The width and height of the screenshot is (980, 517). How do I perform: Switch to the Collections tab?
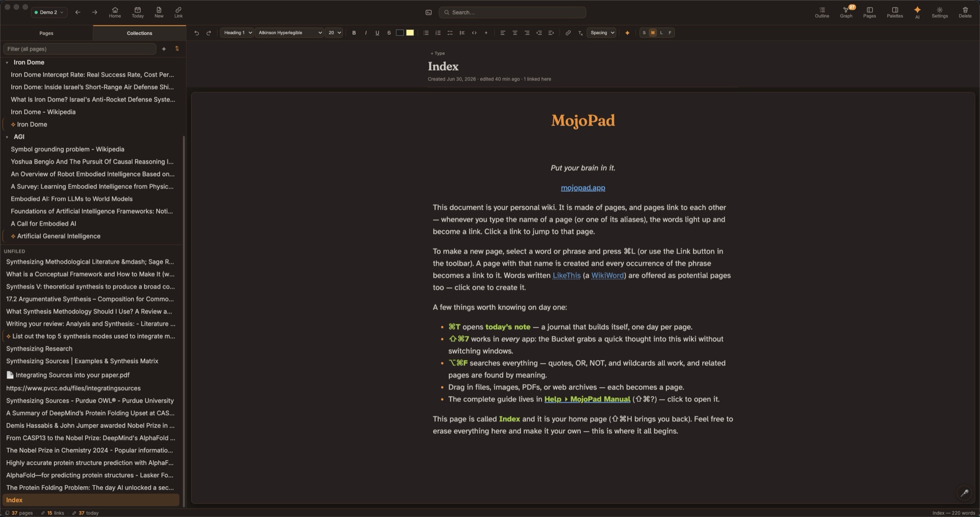(x=139, y=33)
